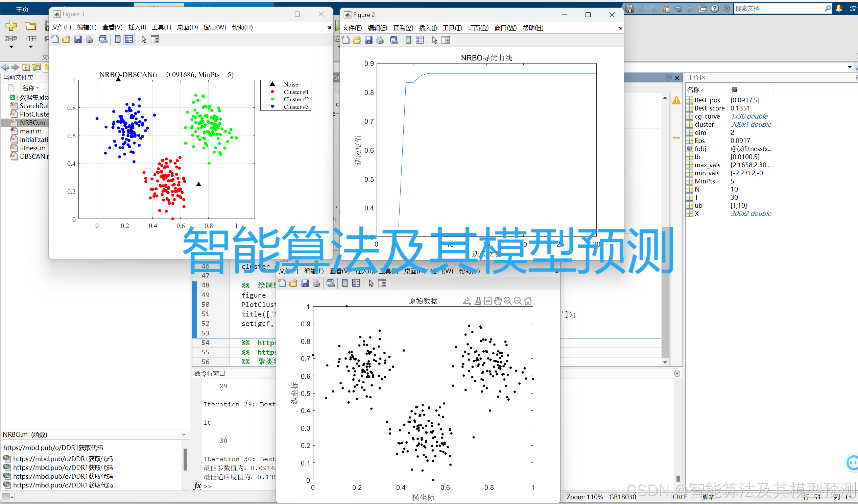This screenshot has height=504, width=858.
Task: Open the Link Plot tool in Figure 3
Action: (103, 40)
